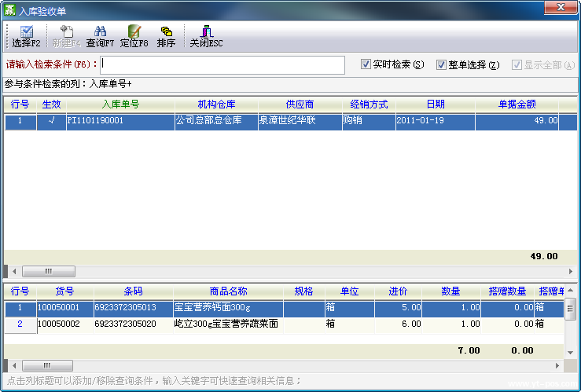Click the purchase price 6.00 cell
Viewport: 581px width, 392px height.
pyautogui.click(x=398, y=325)
